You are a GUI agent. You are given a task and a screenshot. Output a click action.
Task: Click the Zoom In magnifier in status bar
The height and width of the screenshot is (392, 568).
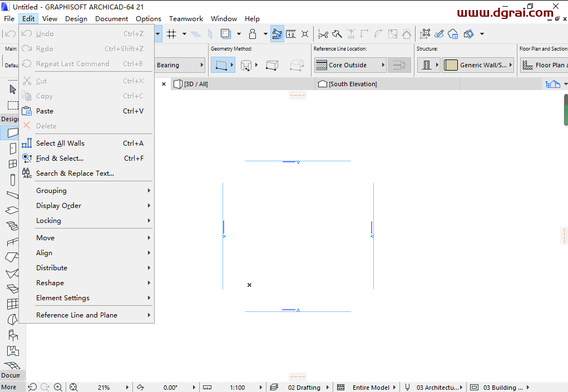click(58, 387)
